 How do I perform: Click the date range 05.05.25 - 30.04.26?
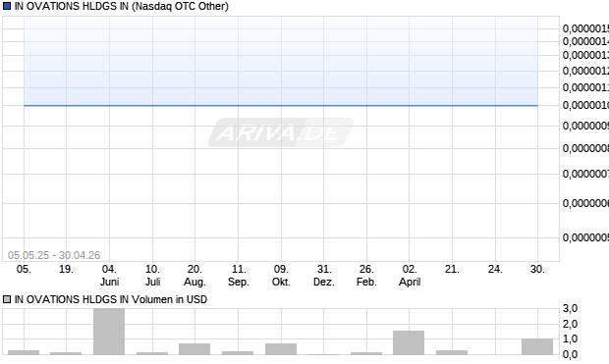54,255
